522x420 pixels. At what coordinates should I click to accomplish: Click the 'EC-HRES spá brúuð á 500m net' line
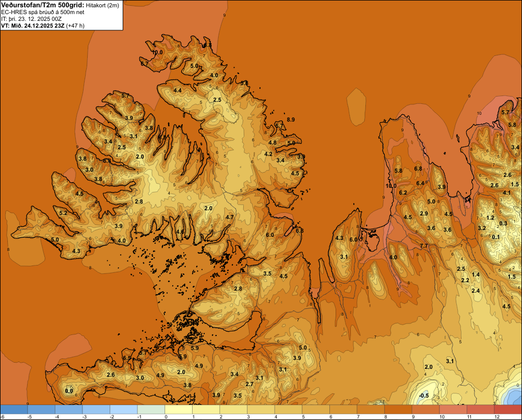point(43,12)
